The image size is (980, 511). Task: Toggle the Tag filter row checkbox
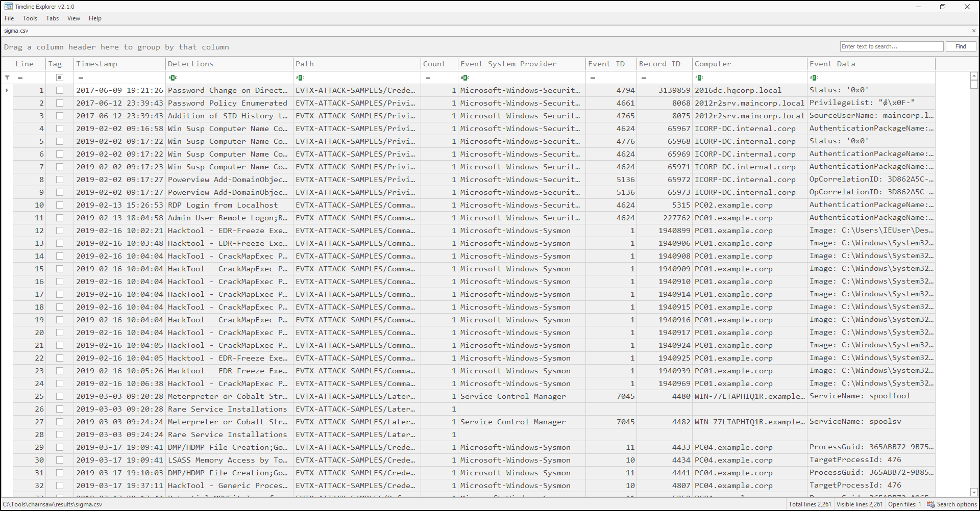tap(60, 78)
